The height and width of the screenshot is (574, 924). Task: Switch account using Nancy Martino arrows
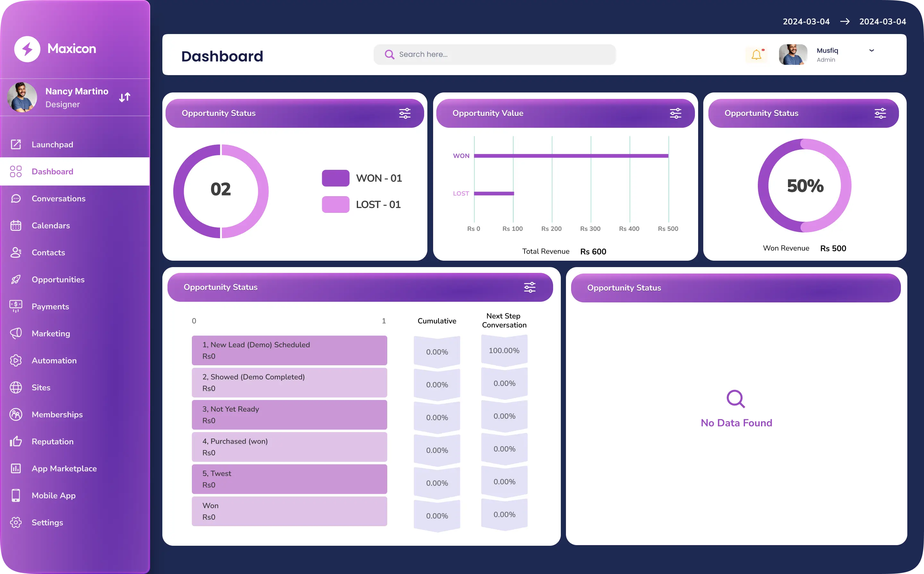coord(124,97)
